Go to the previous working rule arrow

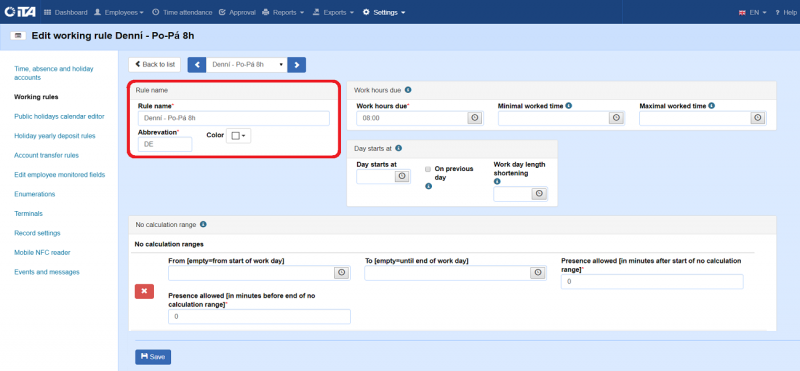[x=197, y=65]
